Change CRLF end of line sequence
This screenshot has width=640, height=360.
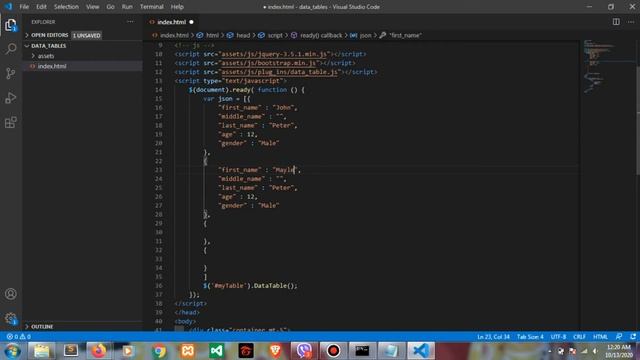point(579,337)
